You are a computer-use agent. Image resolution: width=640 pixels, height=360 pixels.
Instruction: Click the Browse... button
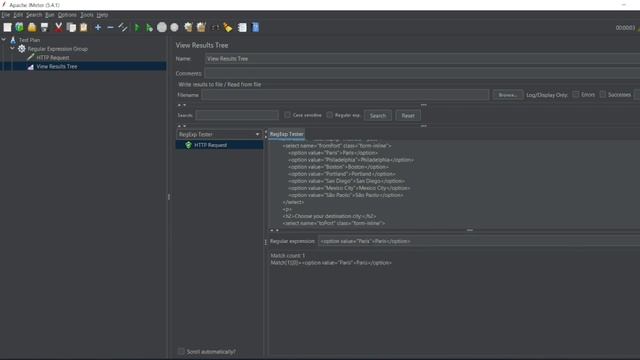tap(507, 95)
